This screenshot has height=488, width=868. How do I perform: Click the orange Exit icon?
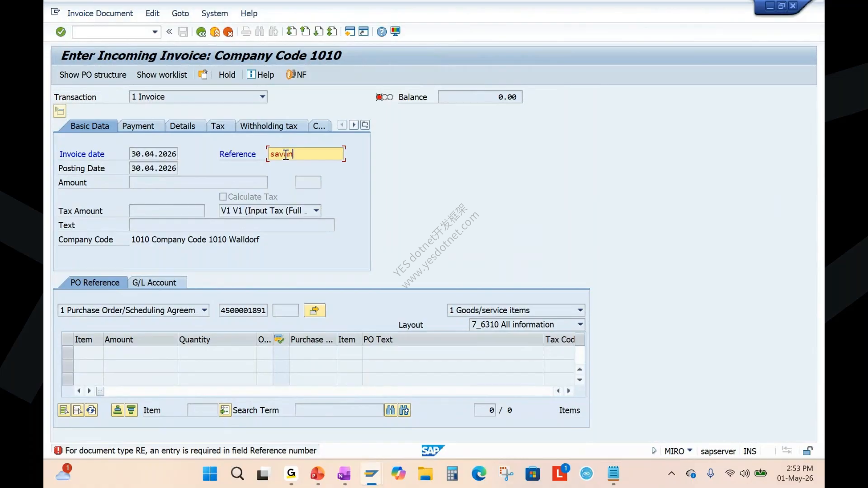click(215, 32)
